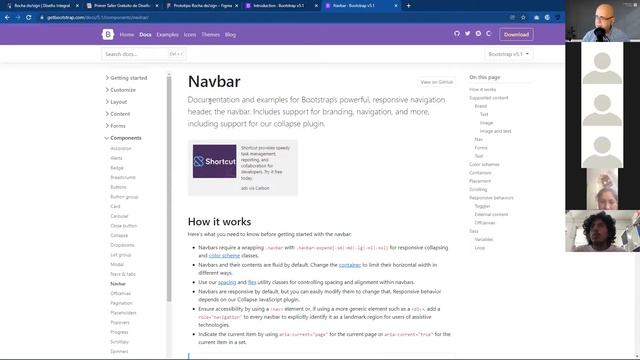Open Dropdowns in sidebar
This screenshot has height=360, width=640.
122,245
